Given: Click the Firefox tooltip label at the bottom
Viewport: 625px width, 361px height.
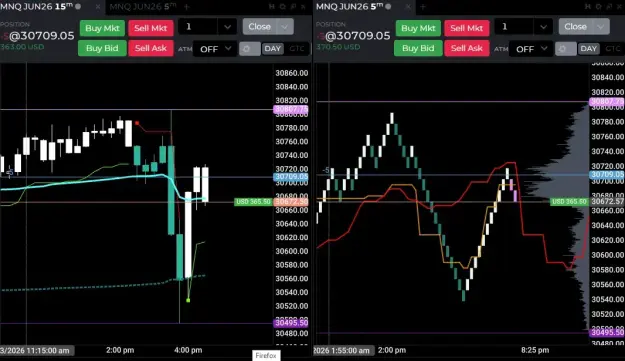Looking at the screenshot, I should tap(266, 355).
